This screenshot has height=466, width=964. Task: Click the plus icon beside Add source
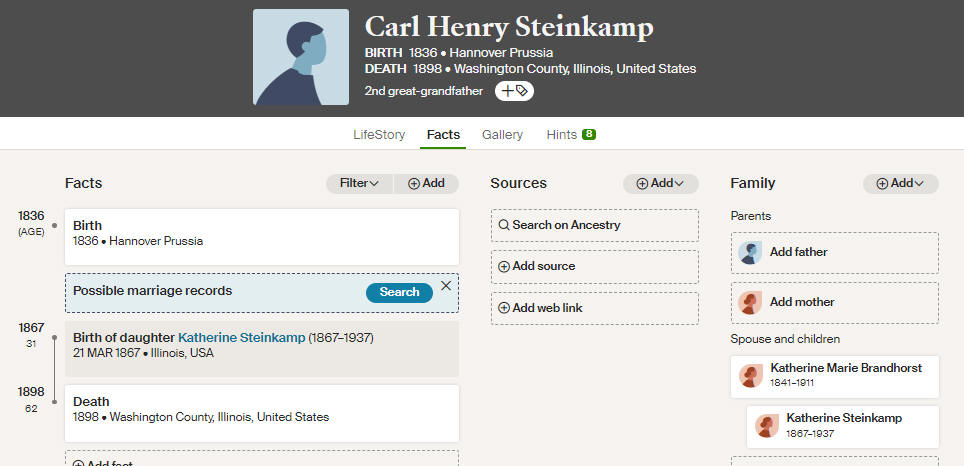504,266
